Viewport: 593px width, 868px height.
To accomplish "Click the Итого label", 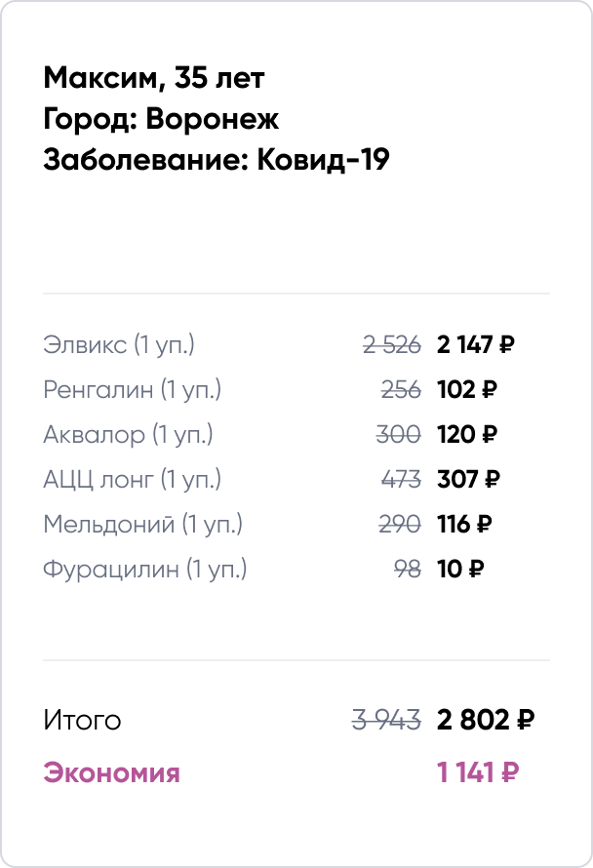I will pyautogui.click(x=82, y=721).
